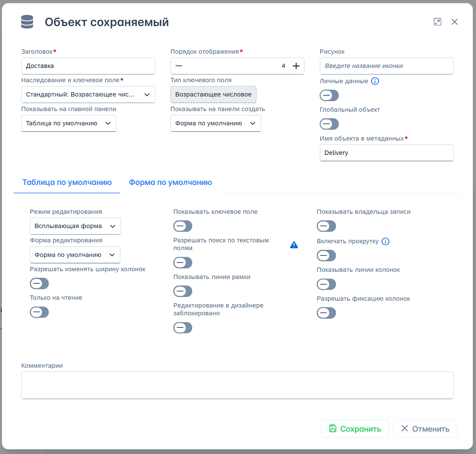476x454 pixels.
Task: Click the Сохранить button
Action: click(355, 429)
